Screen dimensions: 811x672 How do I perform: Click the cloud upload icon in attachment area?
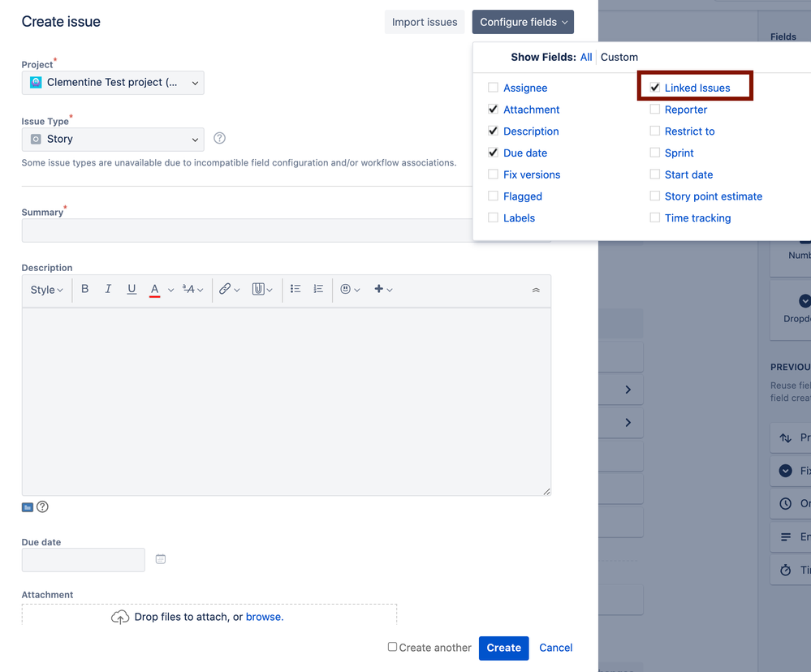point(120,617)
